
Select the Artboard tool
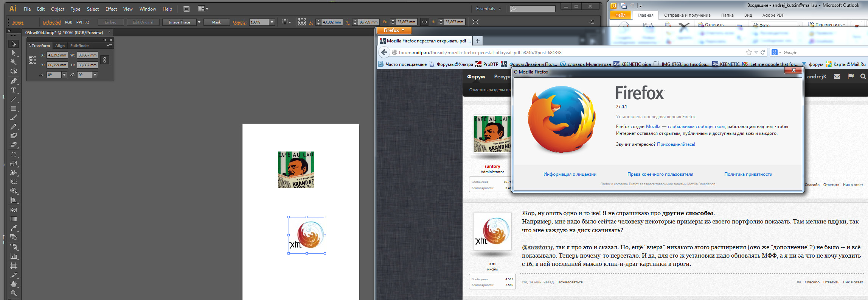coord(14,266)
